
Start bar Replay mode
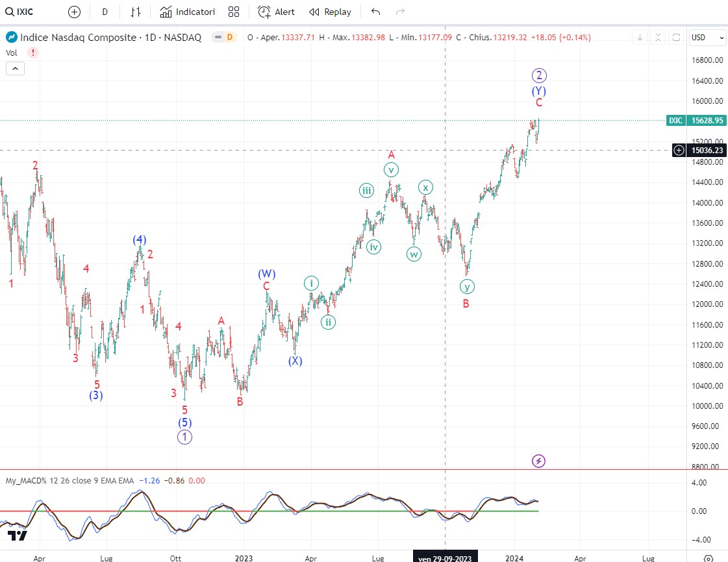pos(330,12)
